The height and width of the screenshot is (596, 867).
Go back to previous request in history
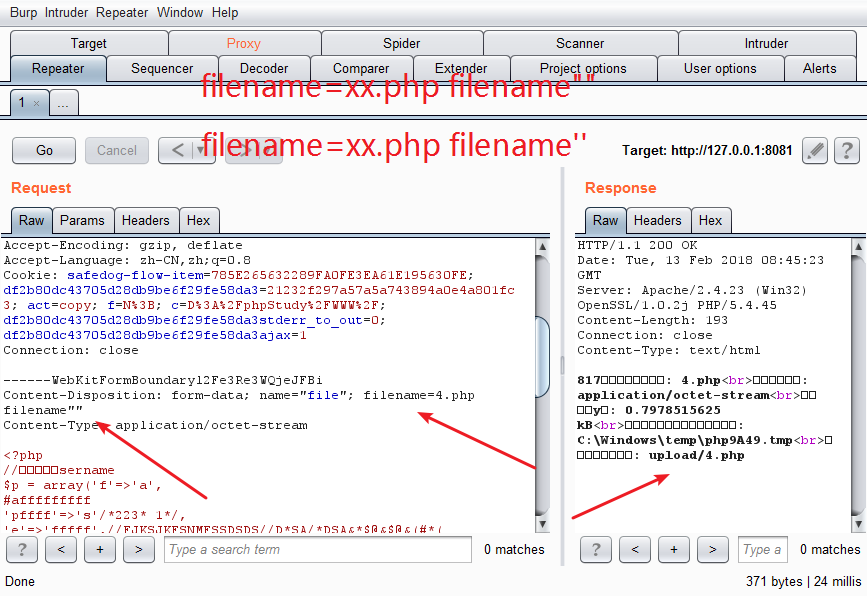[x=177, y=150]
